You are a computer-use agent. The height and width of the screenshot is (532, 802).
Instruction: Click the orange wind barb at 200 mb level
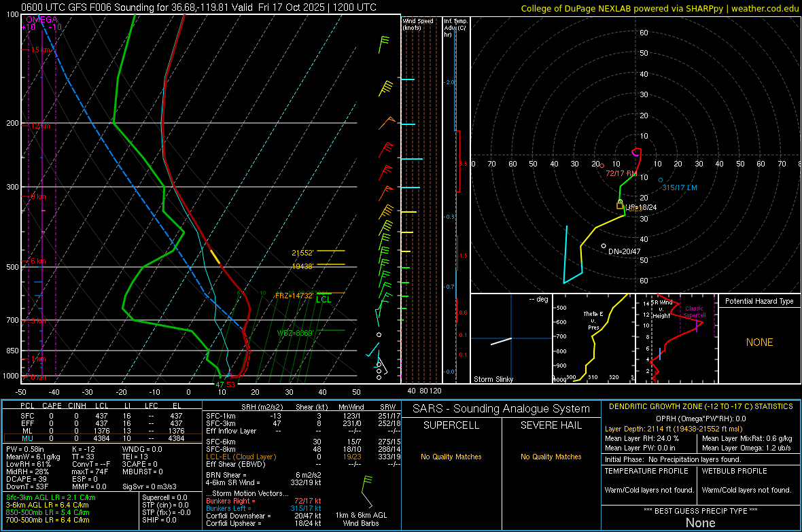(x=387, y=123)
